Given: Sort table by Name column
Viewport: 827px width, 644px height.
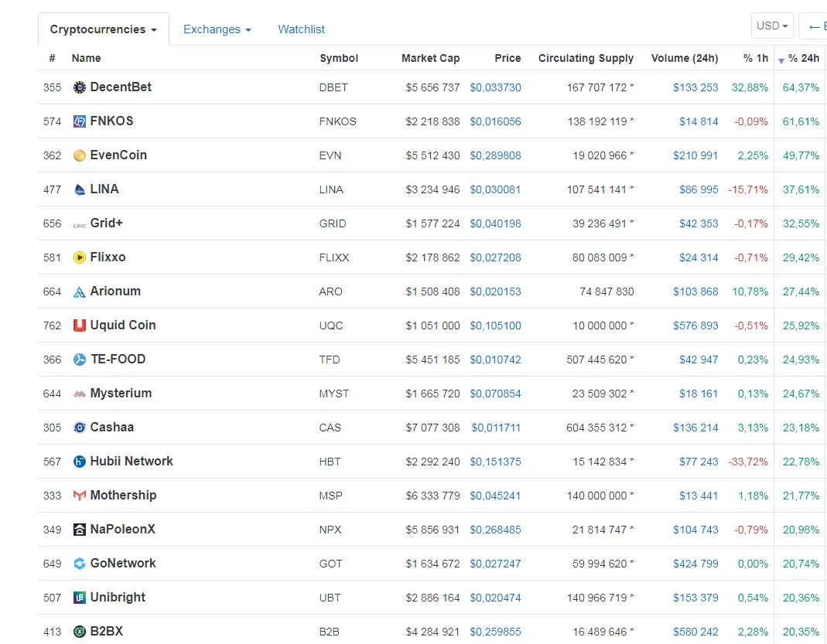Looking at the screenshot, I should point(86,58).
